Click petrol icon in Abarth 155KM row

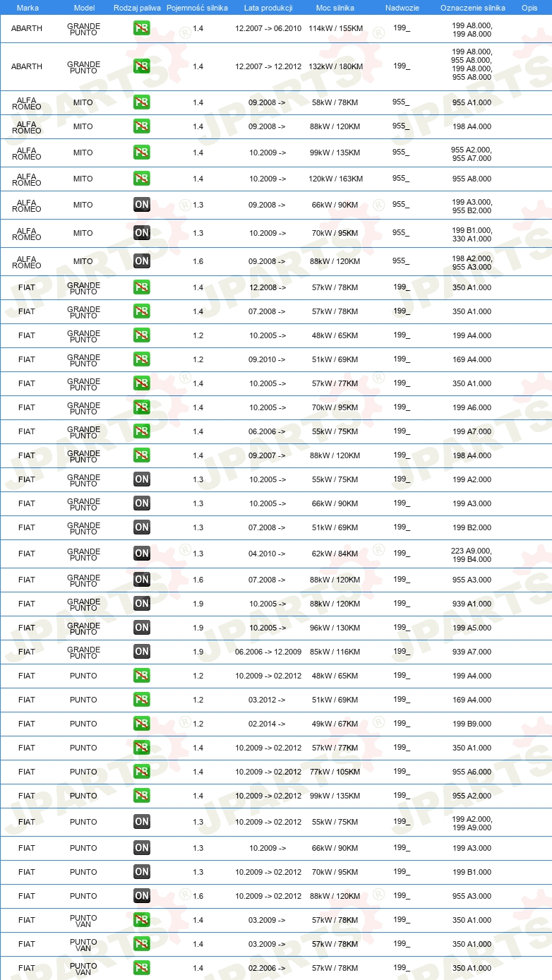tap(142, 28)
